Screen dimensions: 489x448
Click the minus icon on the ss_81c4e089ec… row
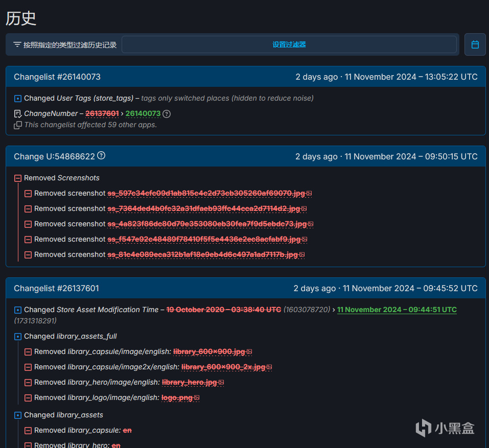[x=28, y=255]
